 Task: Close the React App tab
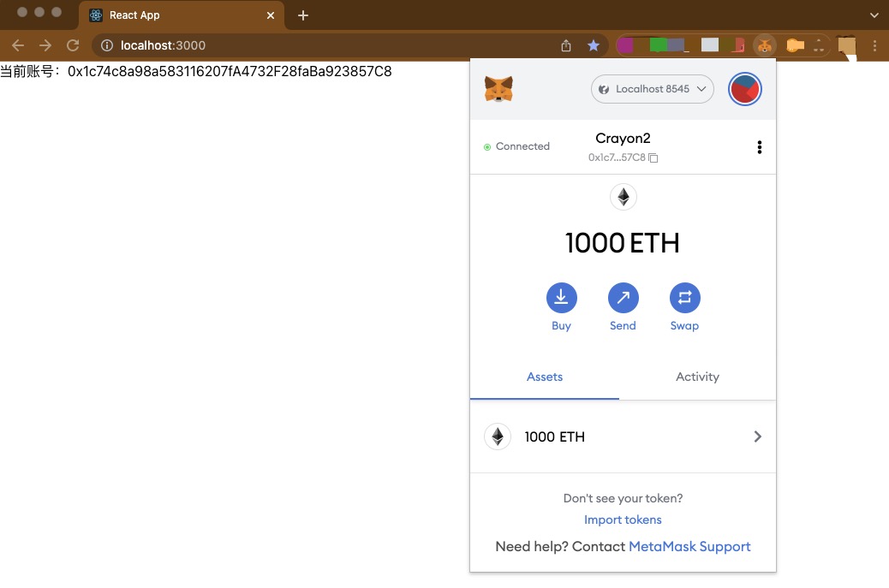[271, 15]
